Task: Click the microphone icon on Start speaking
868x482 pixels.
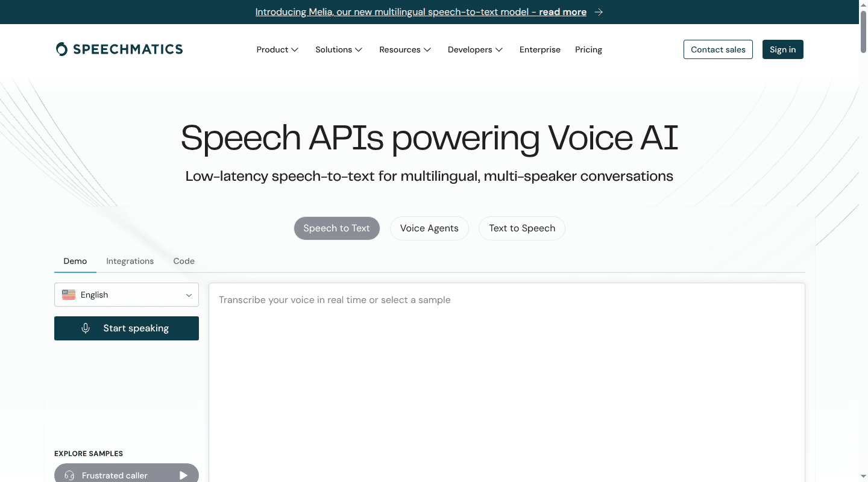Action: tap(86, 328)
